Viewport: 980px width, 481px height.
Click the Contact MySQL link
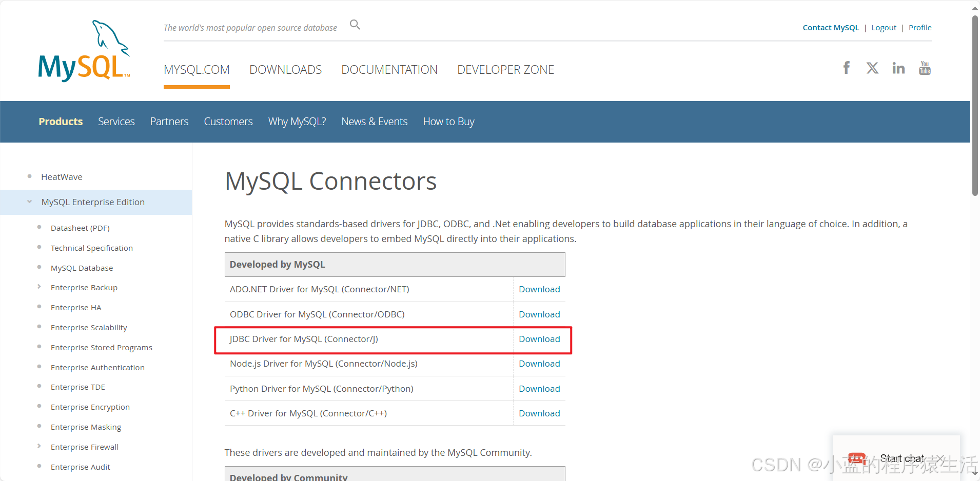pos(831,28)
